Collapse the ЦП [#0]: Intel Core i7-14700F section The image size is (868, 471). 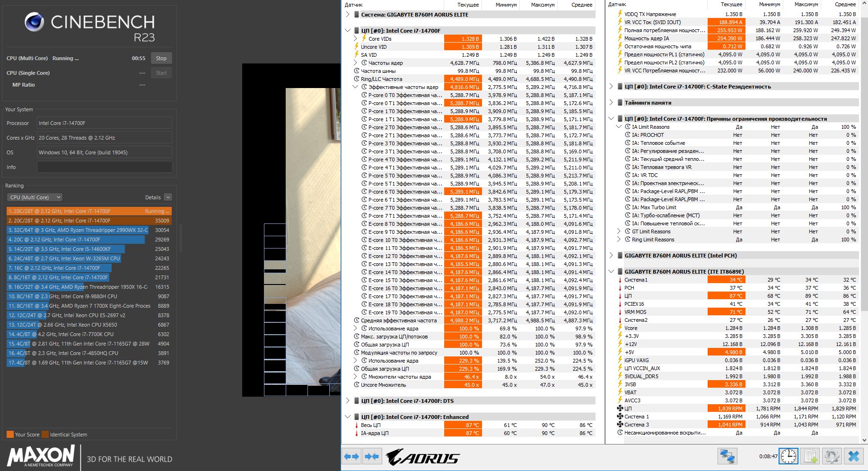[348, 31]
